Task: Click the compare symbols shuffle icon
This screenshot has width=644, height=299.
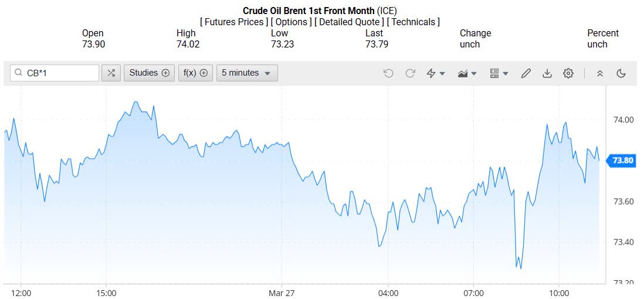Action: tap(111, 73)
